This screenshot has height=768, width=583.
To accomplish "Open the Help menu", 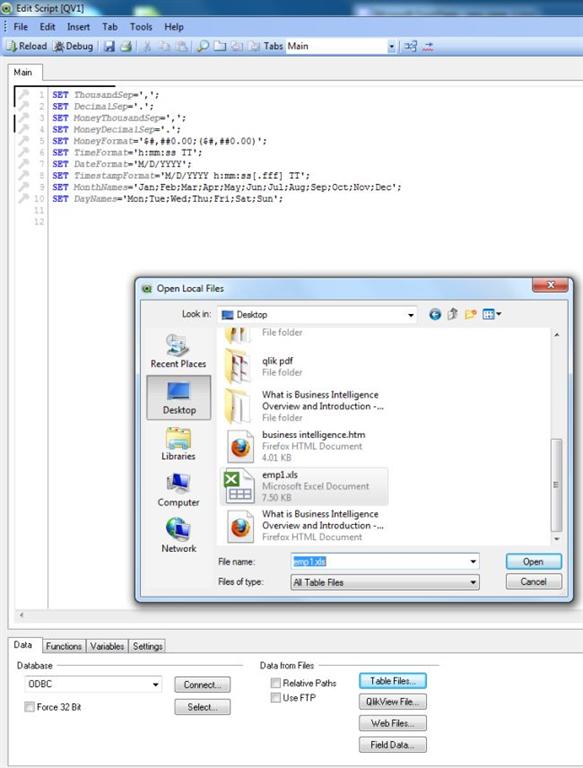I will tap(173, 27).
